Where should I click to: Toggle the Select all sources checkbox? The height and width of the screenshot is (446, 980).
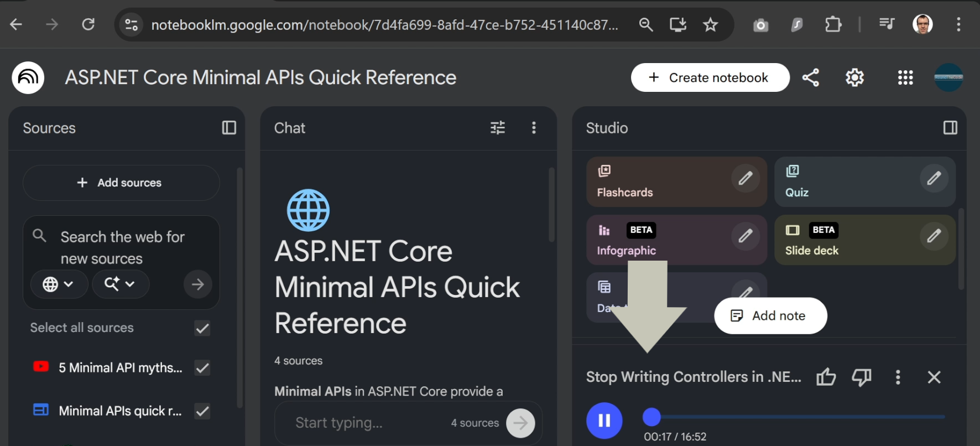pyautogui.click(x=202, y=328)
